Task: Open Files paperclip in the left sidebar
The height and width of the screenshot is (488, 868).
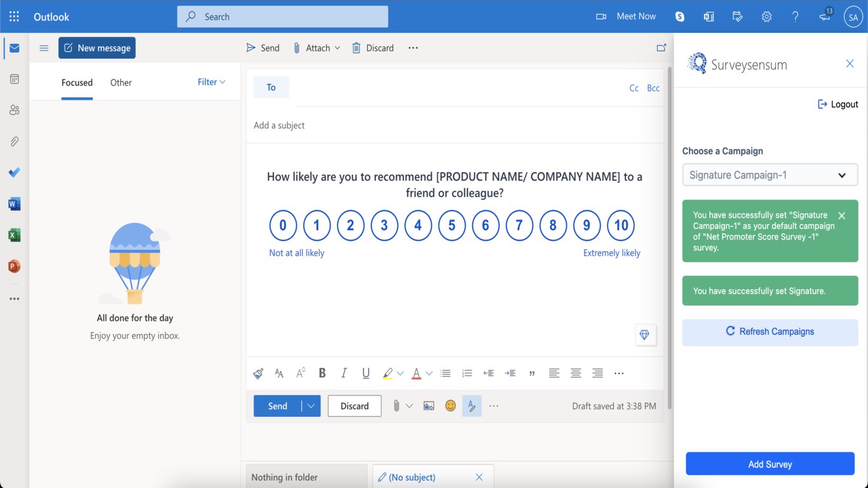Action: coord(14,141)
